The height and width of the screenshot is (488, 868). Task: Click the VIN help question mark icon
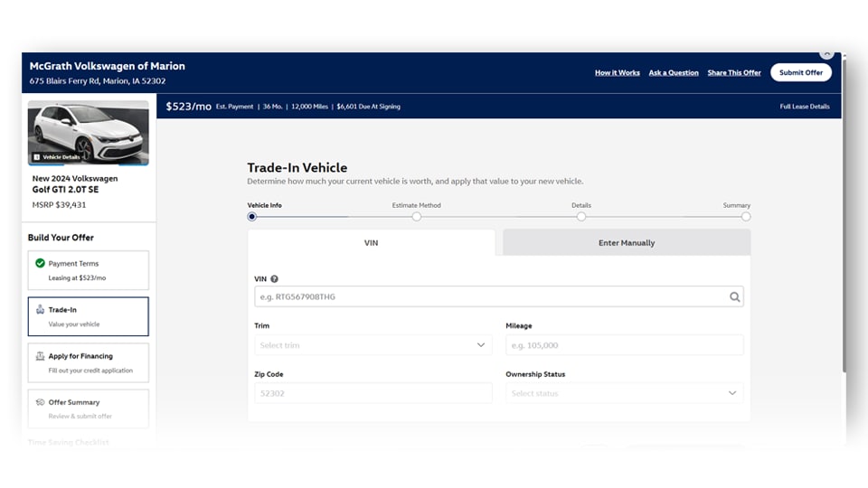274,279
